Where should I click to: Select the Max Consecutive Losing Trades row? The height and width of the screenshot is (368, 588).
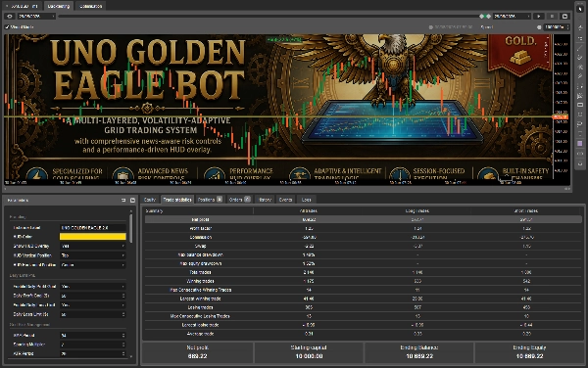click(363, 316)
